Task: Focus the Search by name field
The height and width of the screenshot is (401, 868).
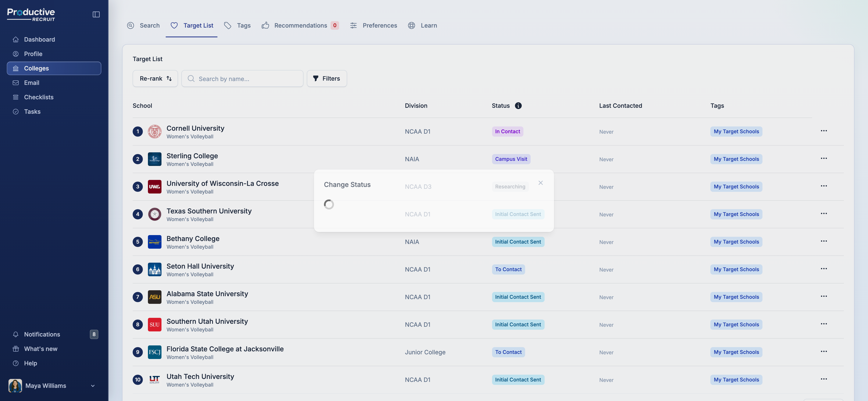Action: (242, 79)
